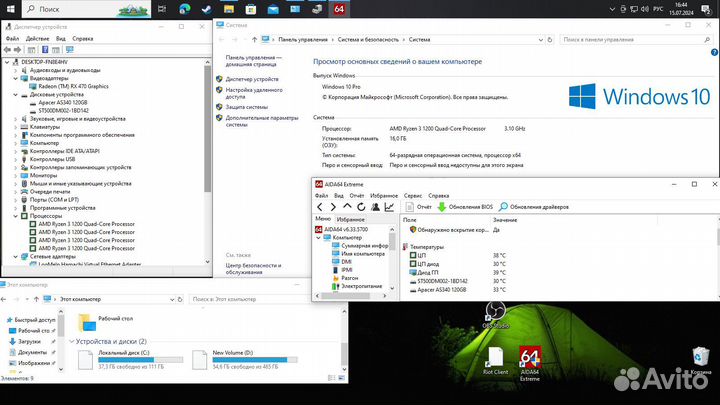Open the Избранное menu in AIDA64
The width and height of the screenshot is (720, 405).
click(x=384, y=196)
